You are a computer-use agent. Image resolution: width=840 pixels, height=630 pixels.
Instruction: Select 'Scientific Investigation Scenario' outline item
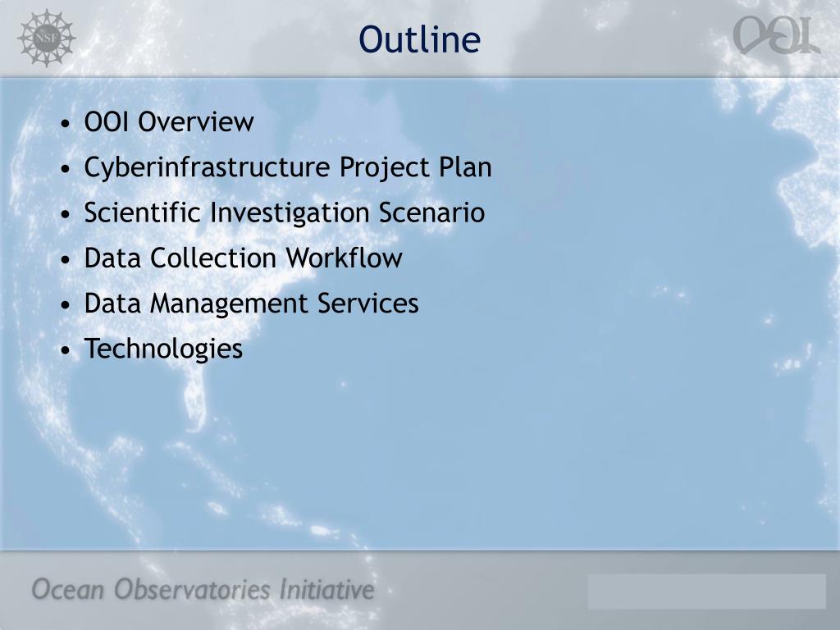pyautogui.click(x=285, y=212)
